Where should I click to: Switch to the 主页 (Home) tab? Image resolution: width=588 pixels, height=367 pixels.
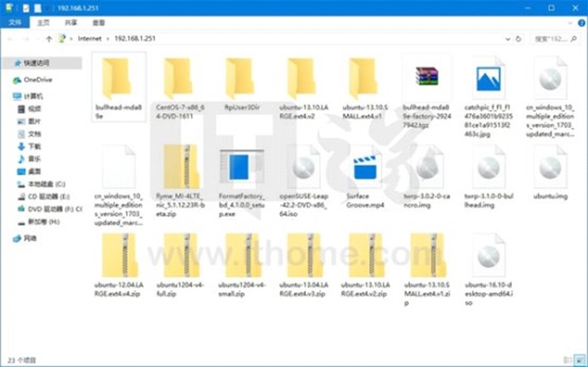click(x=42, y=24)
